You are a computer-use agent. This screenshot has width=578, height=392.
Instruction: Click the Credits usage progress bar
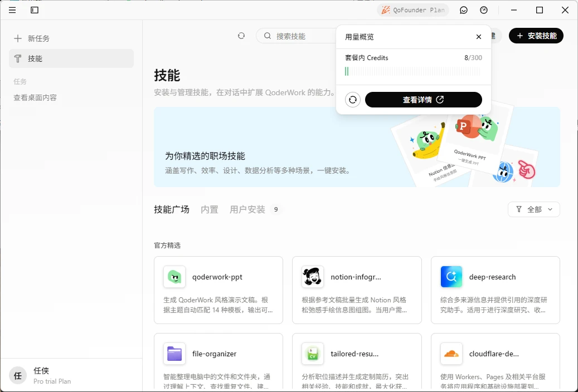tap(412, 71)
